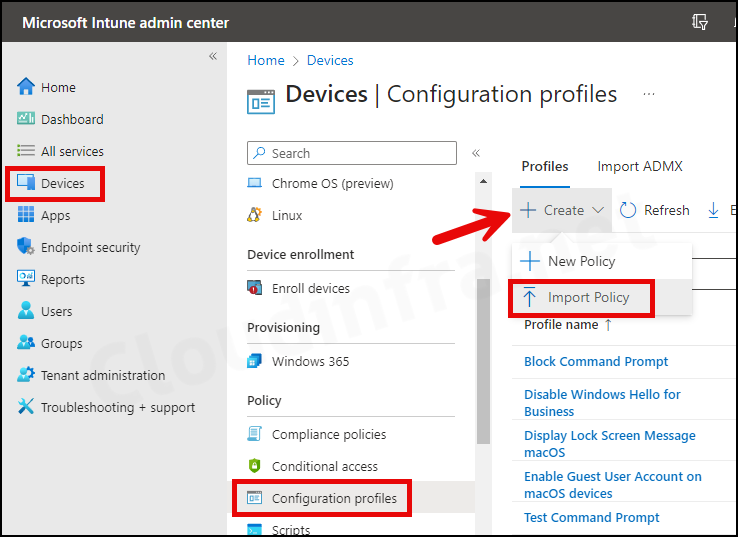
Task: Choose New Policy from Create menu
Action: [x=602, y=261]
